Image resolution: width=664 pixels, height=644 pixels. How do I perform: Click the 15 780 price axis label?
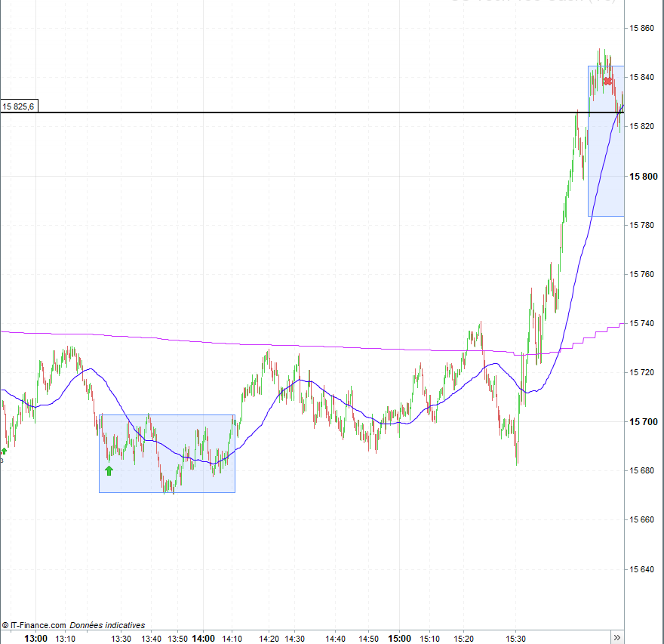(x=641, y=225)
